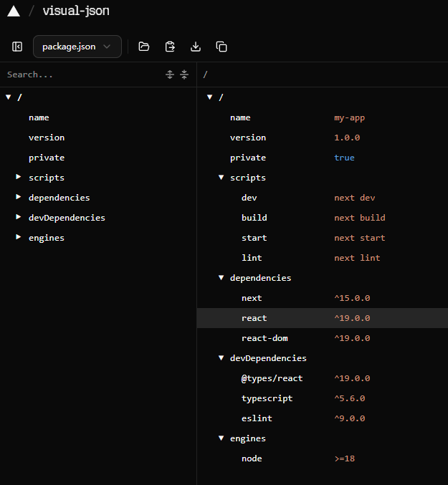Select version in the left tree
The height and width of the screenshot is (485, 448).
click(x=47, y=138)
